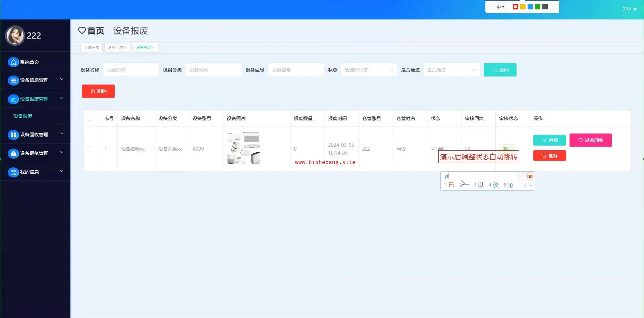This screenshot has width=644, height=318.
Task: Check the checkbox for row 1
Action: click(x=90, y=149)
